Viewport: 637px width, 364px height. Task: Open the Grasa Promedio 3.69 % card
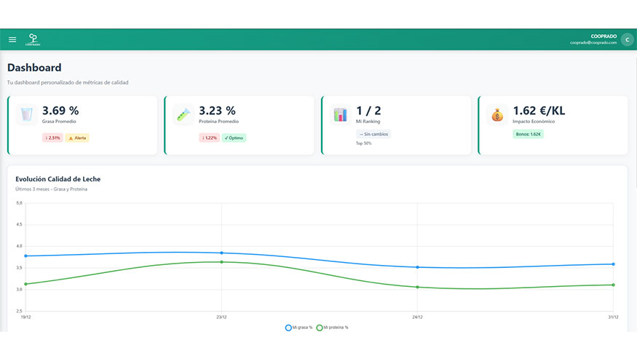pyautogui.click(x=82, y=125)
